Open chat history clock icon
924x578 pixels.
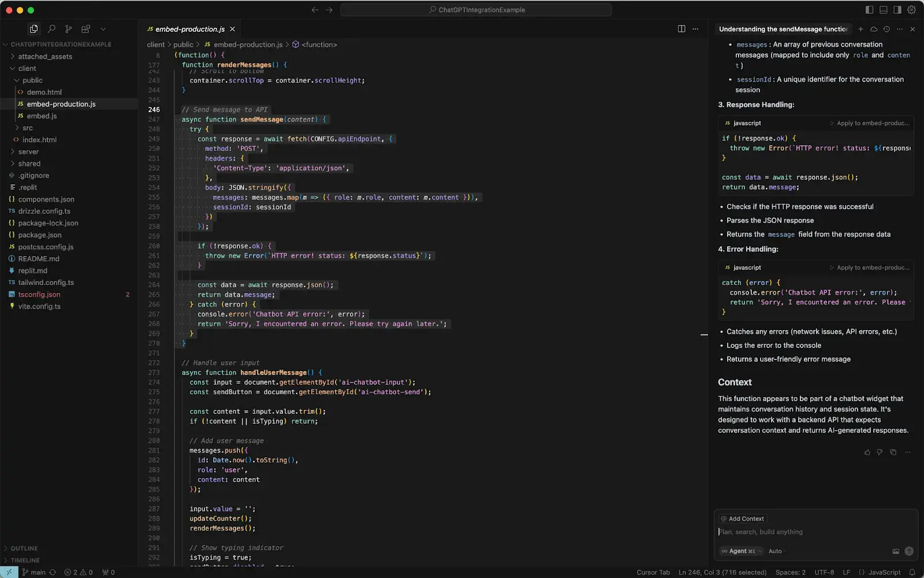point(886,29)
